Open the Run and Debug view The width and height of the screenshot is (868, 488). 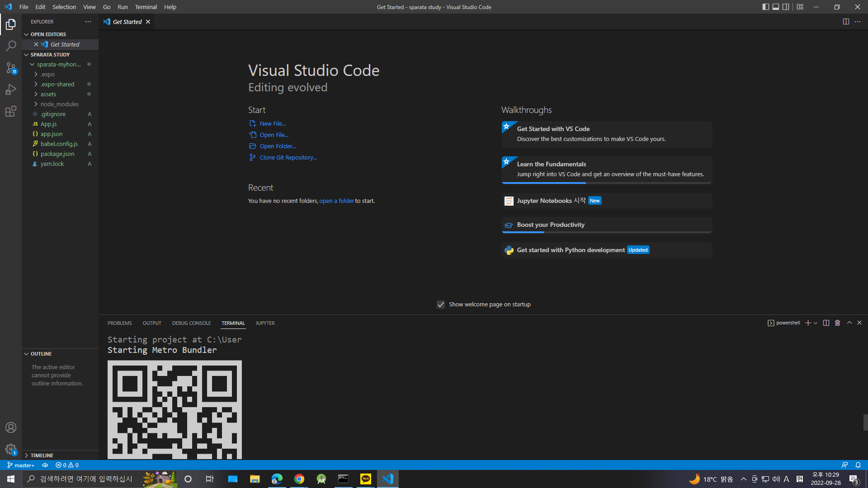pyautogui.click(x=11, y=89)
